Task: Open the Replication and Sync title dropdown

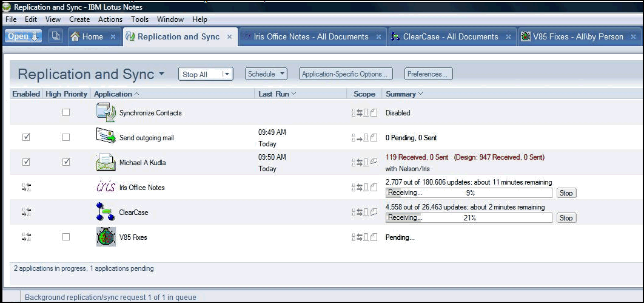Action: pos(161,74)
